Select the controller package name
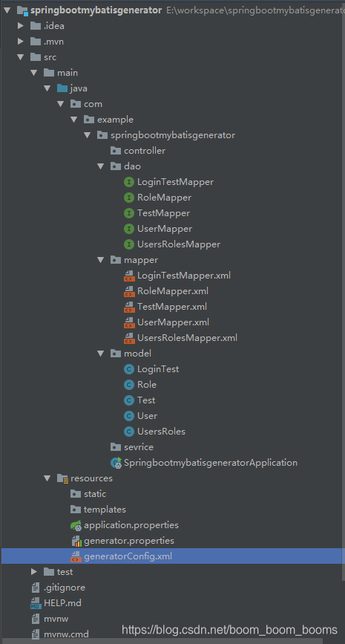 click(145, 151)
